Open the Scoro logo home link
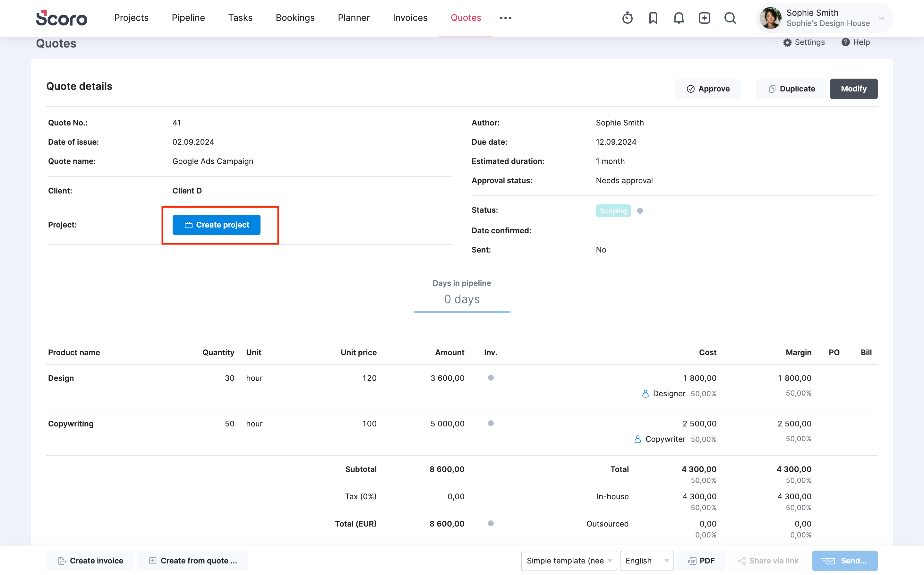The width and height of the screenshot is (924, 575). pyautogui.click(x=62, y=18)
